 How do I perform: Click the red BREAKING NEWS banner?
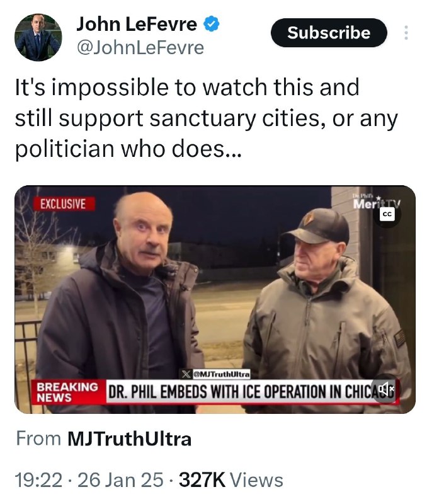coord(69,392)
